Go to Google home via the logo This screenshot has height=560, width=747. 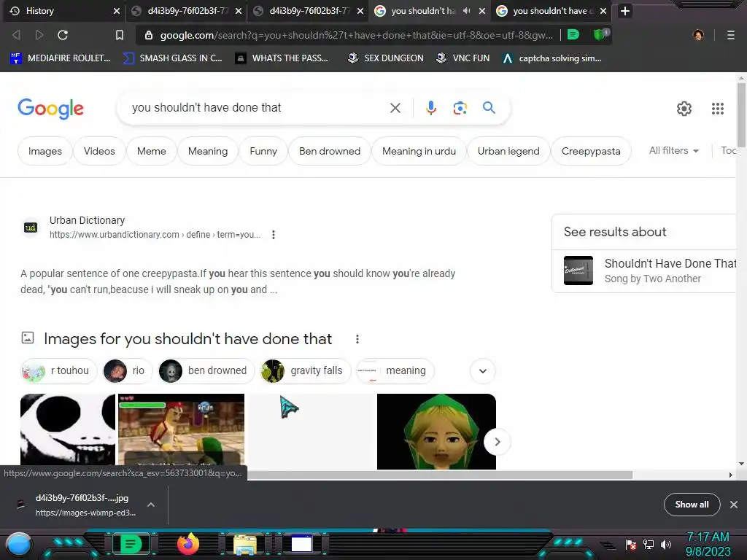[50, 109]
